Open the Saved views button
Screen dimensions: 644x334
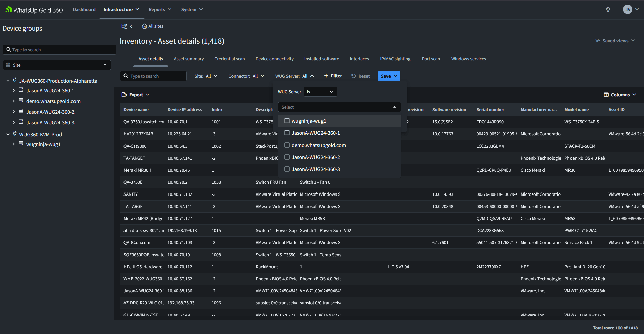point(615,41)
